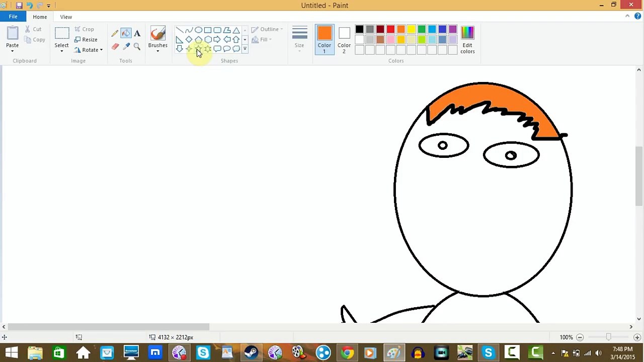Select the Pencil tool

click(x=115, y=34)
